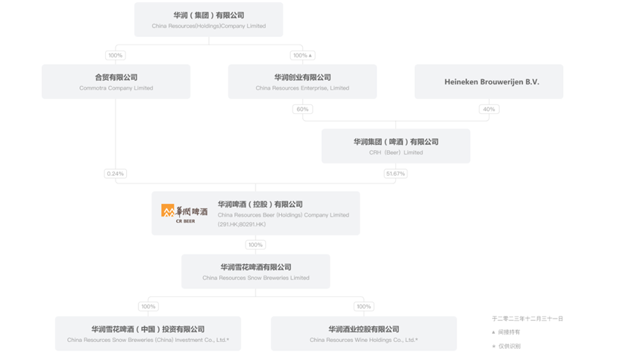This screenshot has height=364, width=625.
Task: Select China Resources Snow Breweries Limited box
Action: click(255, 271)
